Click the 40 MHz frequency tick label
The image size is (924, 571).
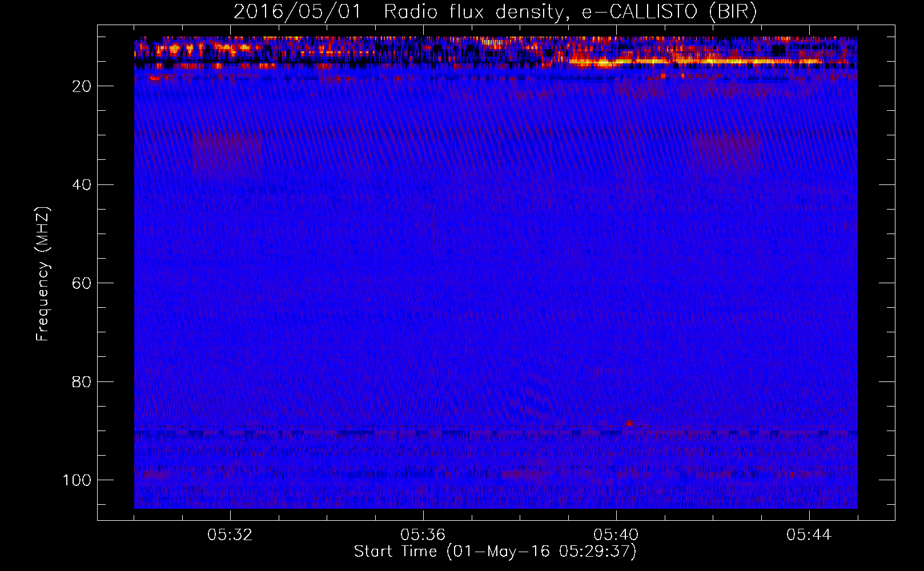(82, 184)
